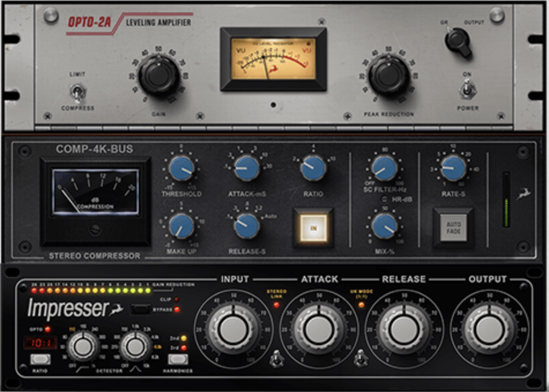Click the Impresser gain reduction LED strip
This screenshot has height=392, width=549.
tap(91, 290)
